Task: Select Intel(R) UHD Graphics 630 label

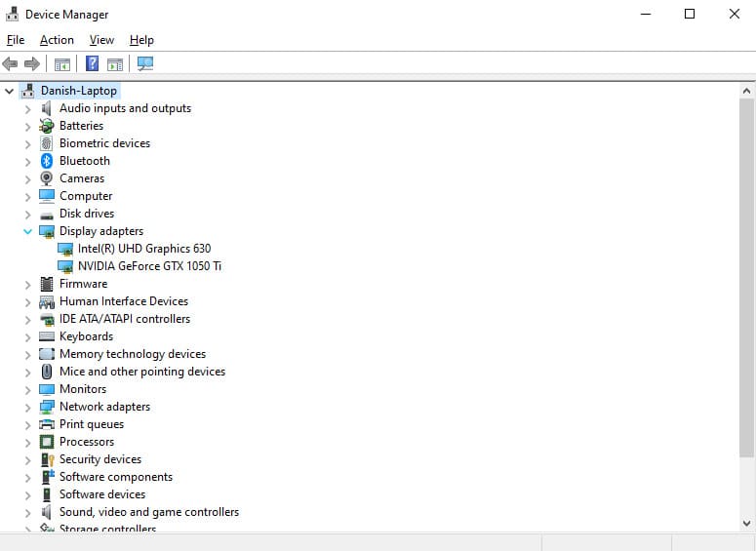Action: pos(144,249)
